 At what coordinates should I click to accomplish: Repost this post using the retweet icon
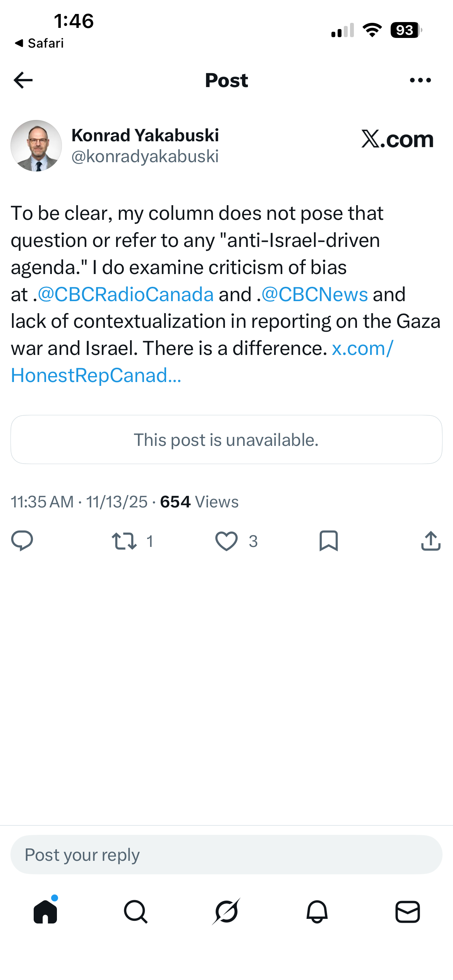pos(124,541)
